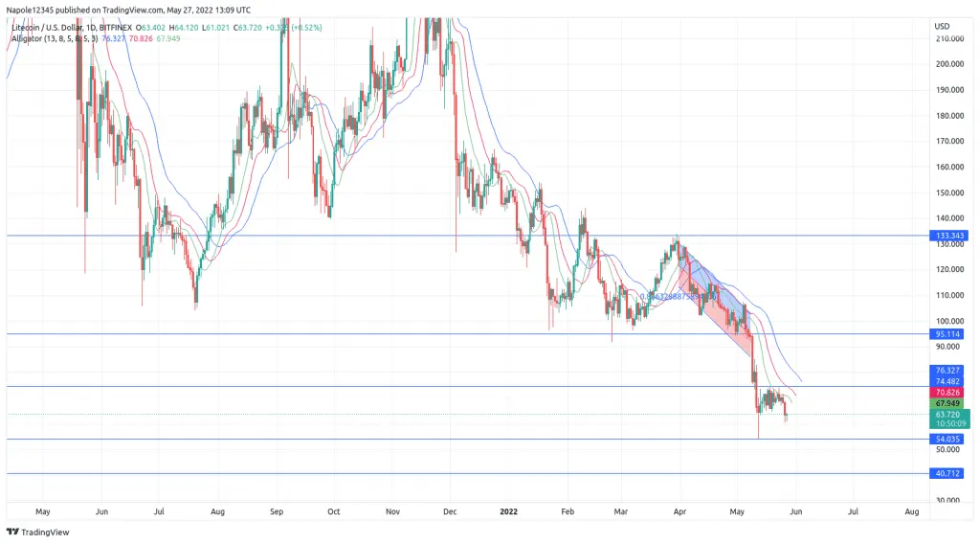This screenshot has width=980, height=543.
Task: Click the Alligator (13, 8, 5, 8, 5, 3) indicator label
Action: pyautogui.click(x=55, y=38)
